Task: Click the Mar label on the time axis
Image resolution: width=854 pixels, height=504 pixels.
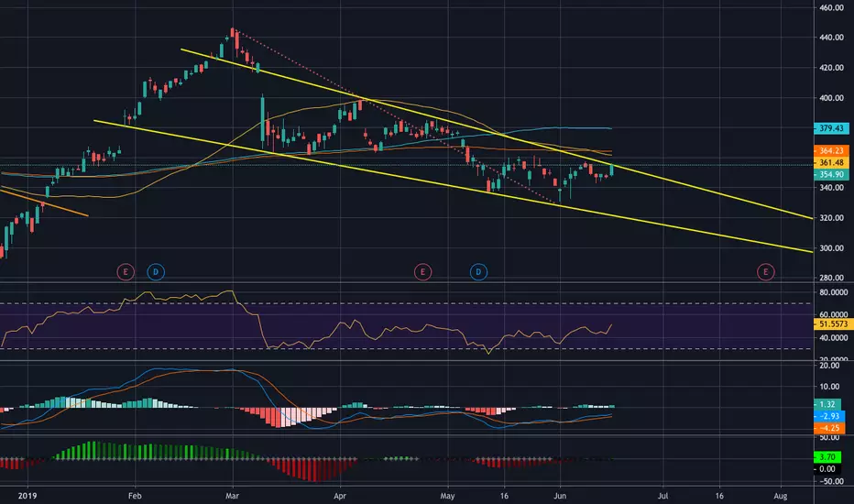Action: 233,496
